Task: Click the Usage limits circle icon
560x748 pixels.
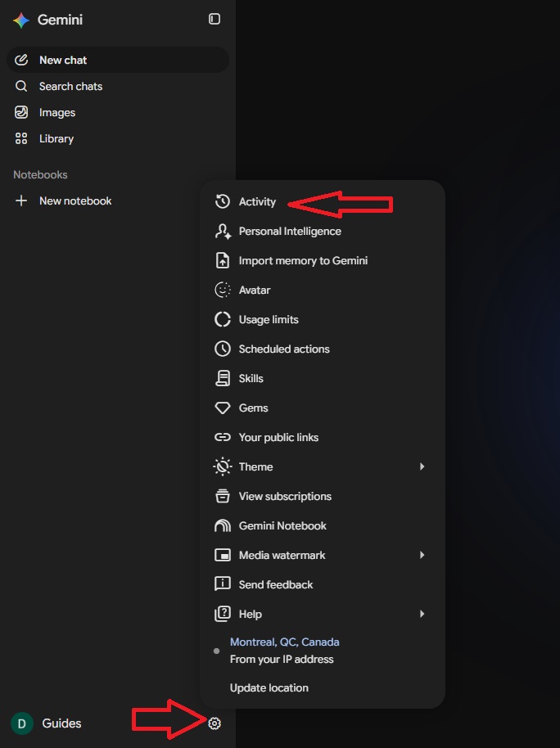Action: click(x=223, y=320)
